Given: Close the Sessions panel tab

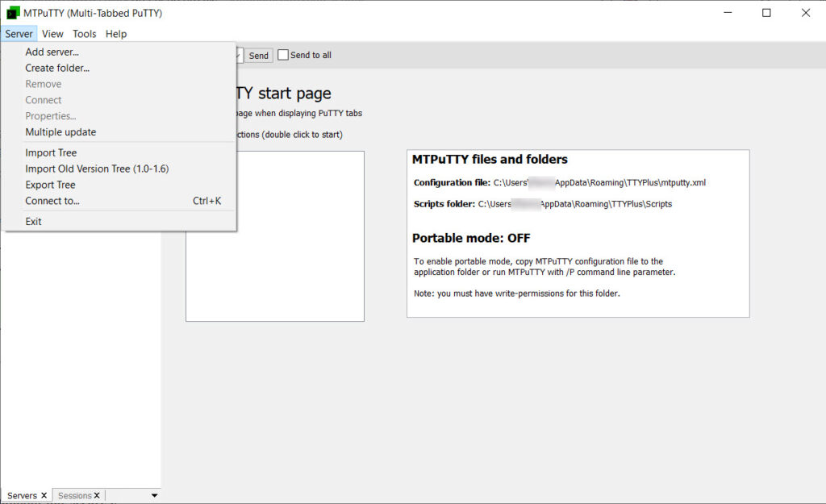Looking at the screenshot, I should 97,496.
